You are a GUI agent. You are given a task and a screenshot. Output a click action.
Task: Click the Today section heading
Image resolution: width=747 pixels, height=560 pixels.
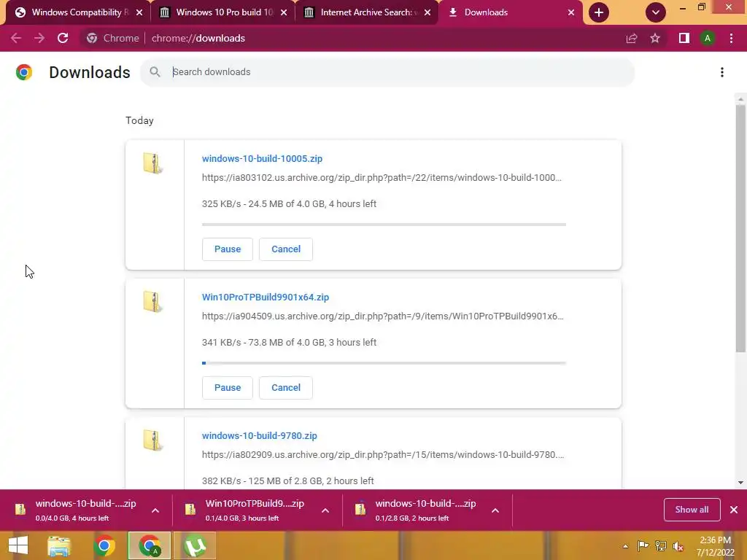coord(139,120)
